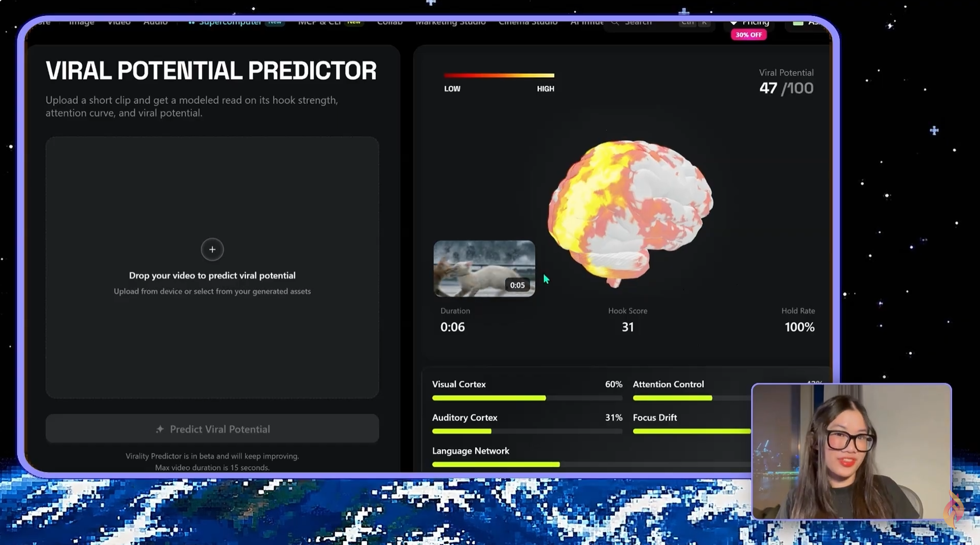Viewport: 980px width, 545px height.
Task: Open the Audio navigation tab
Action: point(155,22)
